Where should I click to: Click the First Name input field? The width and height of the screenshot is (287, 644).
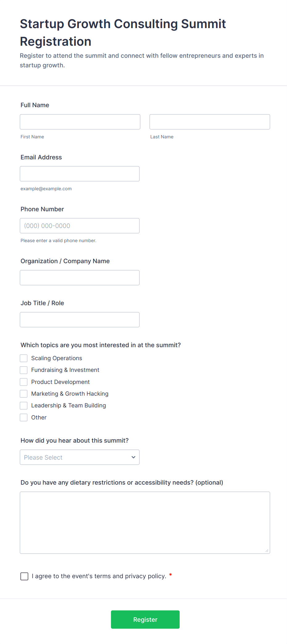[80, 122]
